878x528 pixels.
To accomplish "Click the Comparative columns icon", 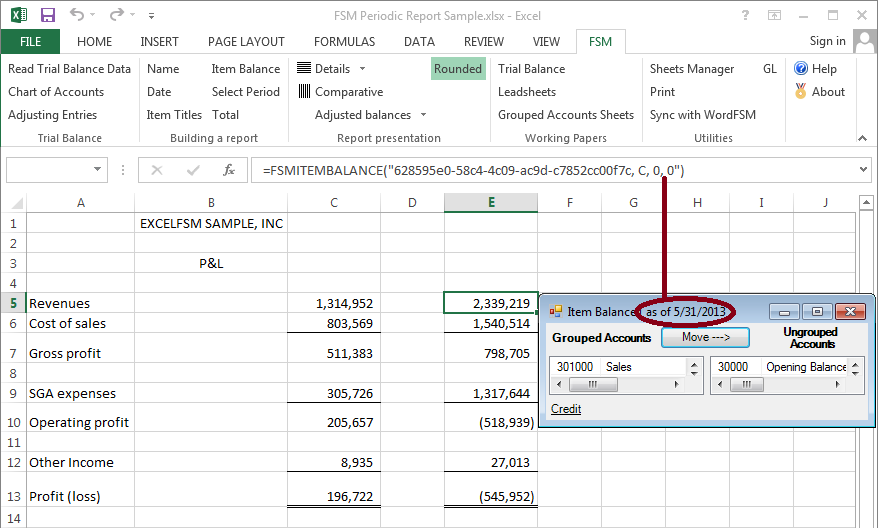I will click(304, 91).
